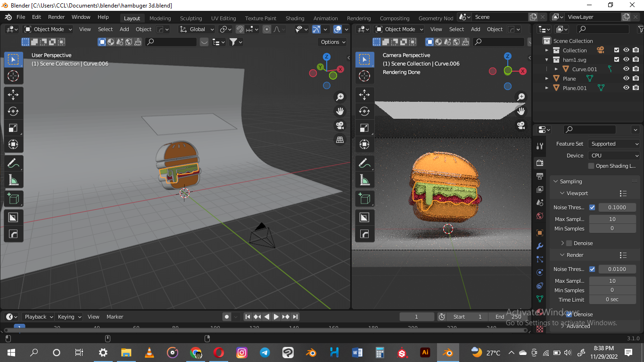Open the Object Data curve properties tab
Image resolution: width=644 pixels, height=362 pixels.
540,299
